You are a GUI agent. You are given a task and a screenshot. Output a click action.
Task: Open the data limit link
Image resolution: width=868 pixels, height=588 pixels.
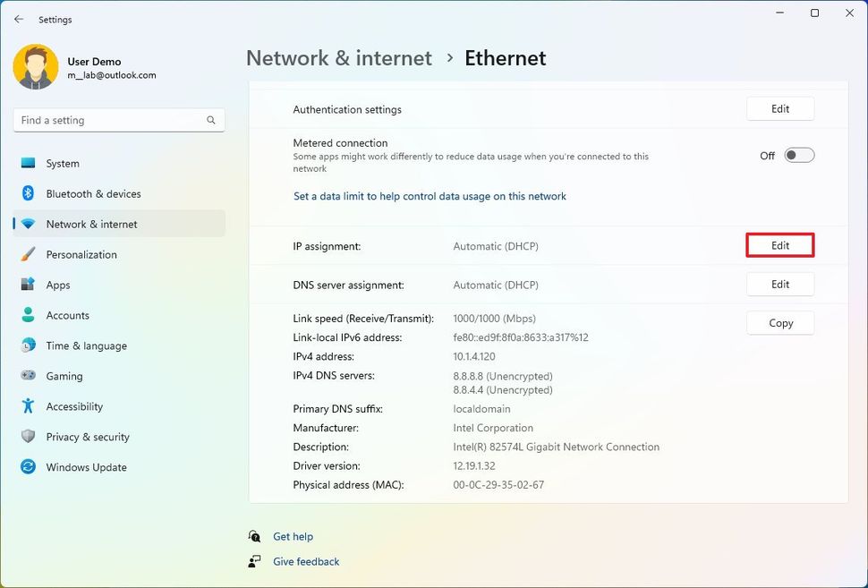pyautogui.click(x=429, y=196)
